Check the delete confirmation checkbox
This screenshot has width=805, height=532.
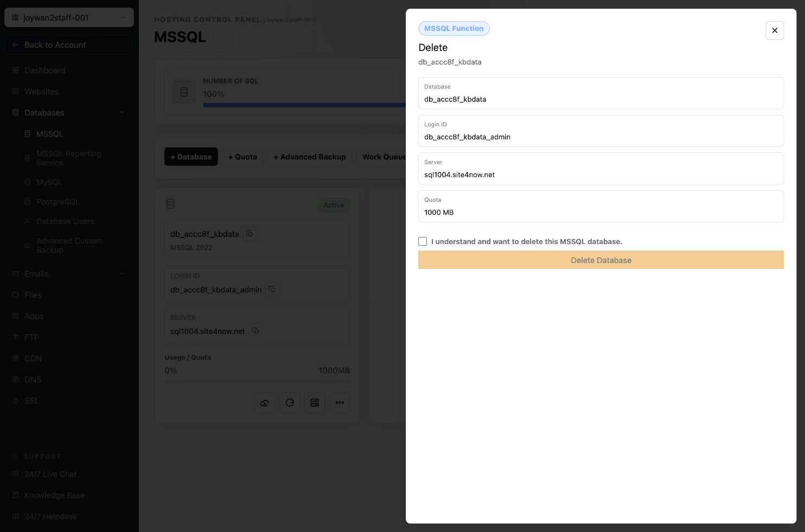(x=423, y=241)
